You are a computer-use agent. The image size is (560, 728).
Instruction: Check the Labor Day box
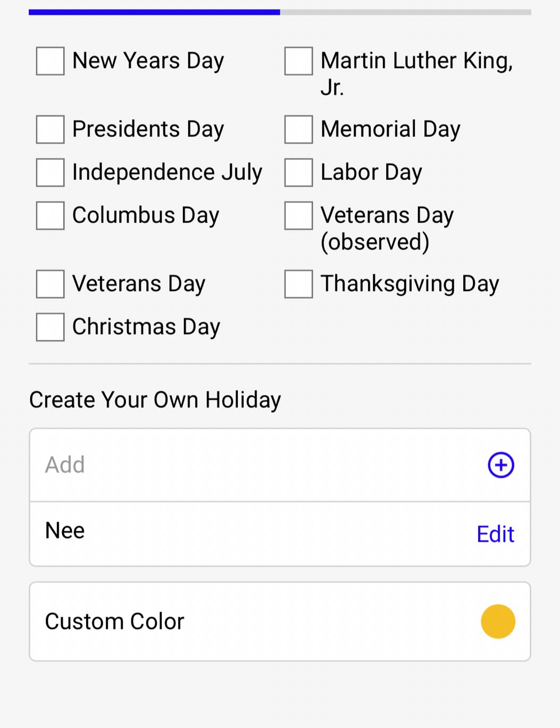298,172
